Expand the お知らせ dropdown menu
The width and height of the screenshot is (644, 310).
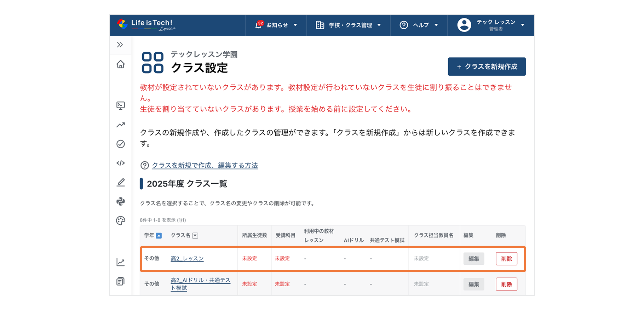pos(295,25)
